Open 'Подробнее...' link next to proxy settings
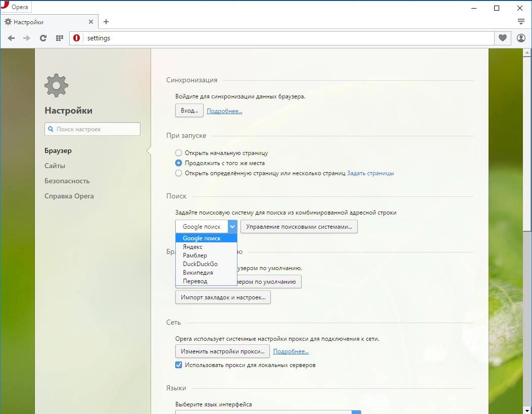Viewport: 532px width, 414px height. pos(291,351)
